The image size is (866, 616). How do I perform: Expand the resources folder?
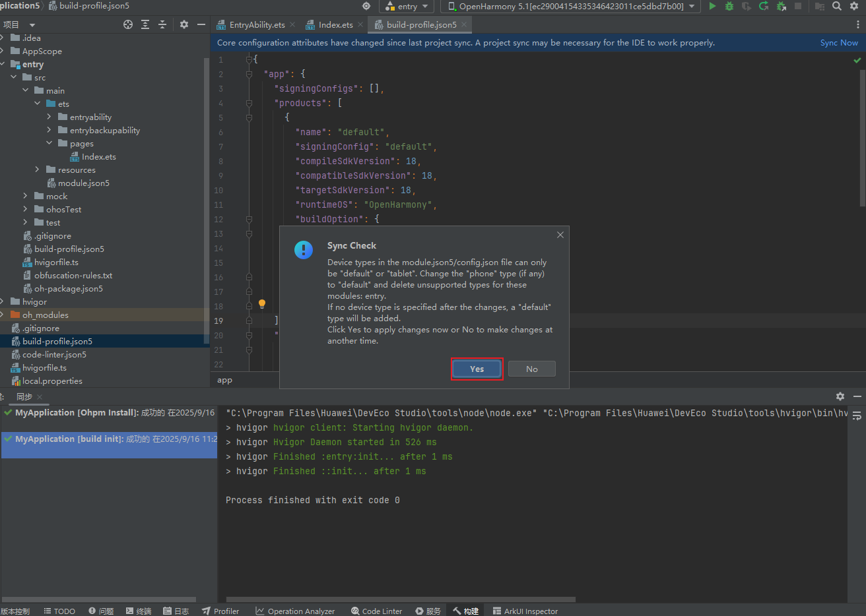[38, 169]
